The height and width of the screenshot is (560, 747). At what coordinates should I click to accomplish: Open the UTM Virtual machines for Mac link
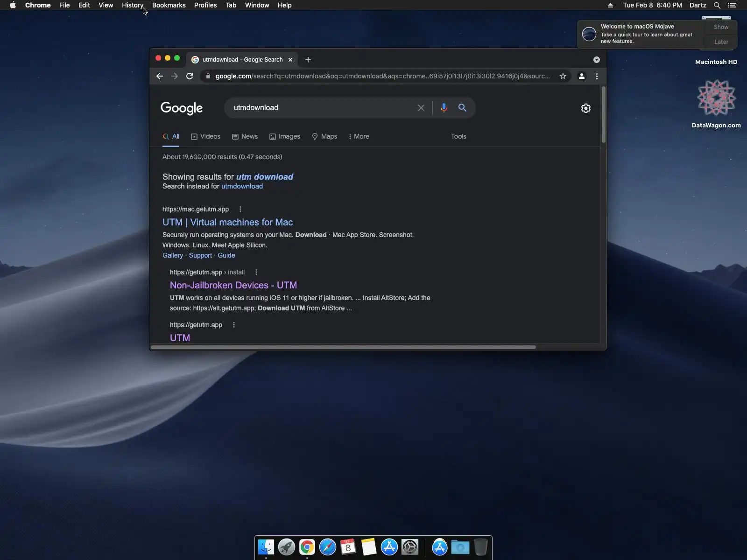pyautogui.click(x=228, y=222)
